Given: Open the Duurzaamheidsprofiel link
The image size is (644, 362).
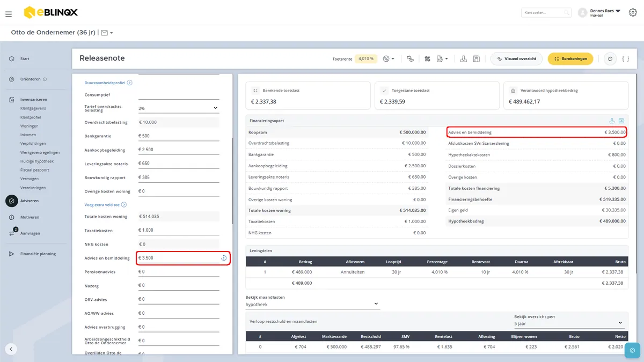Looking at the screenshot, I should point(108,83).
